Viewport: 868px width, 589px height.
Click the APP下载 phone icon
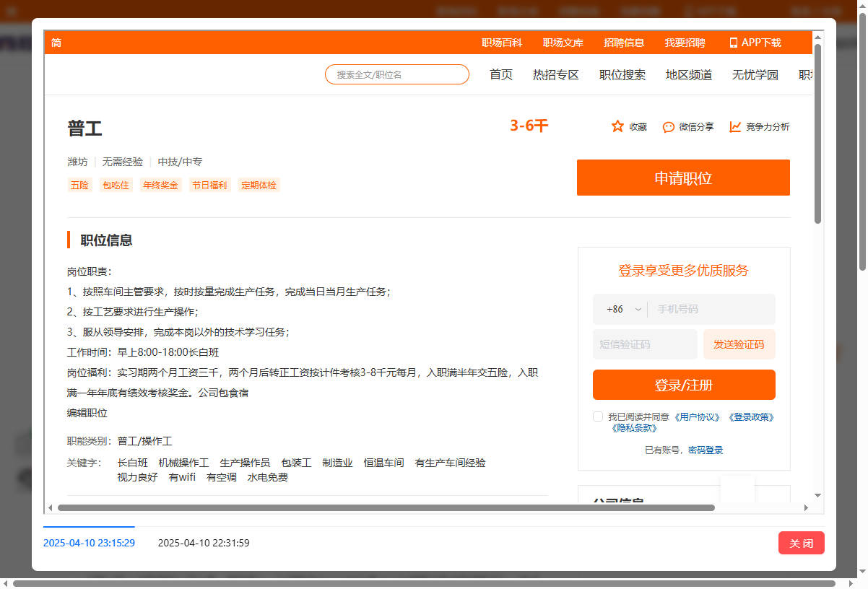coord(732,43)
